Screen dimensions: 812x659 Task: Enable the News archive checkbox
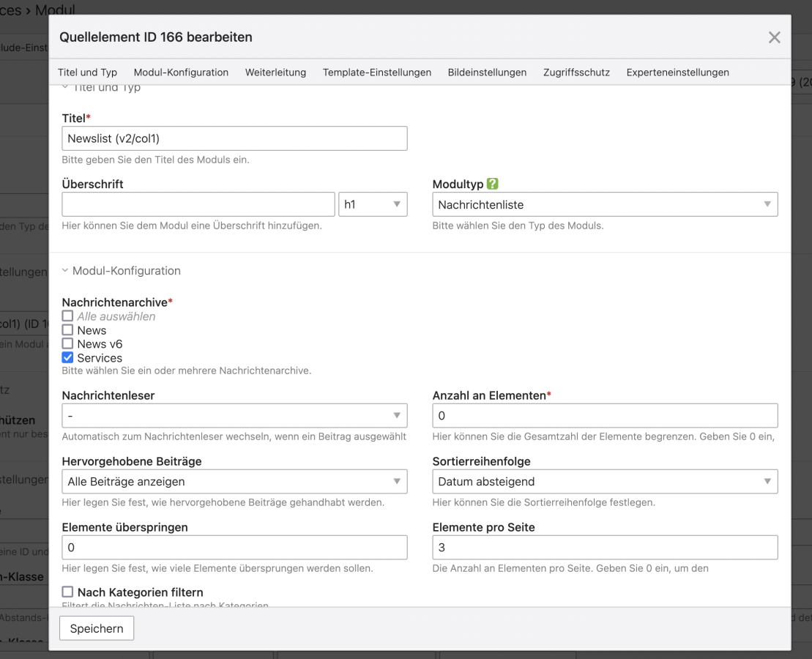(68, 330)
